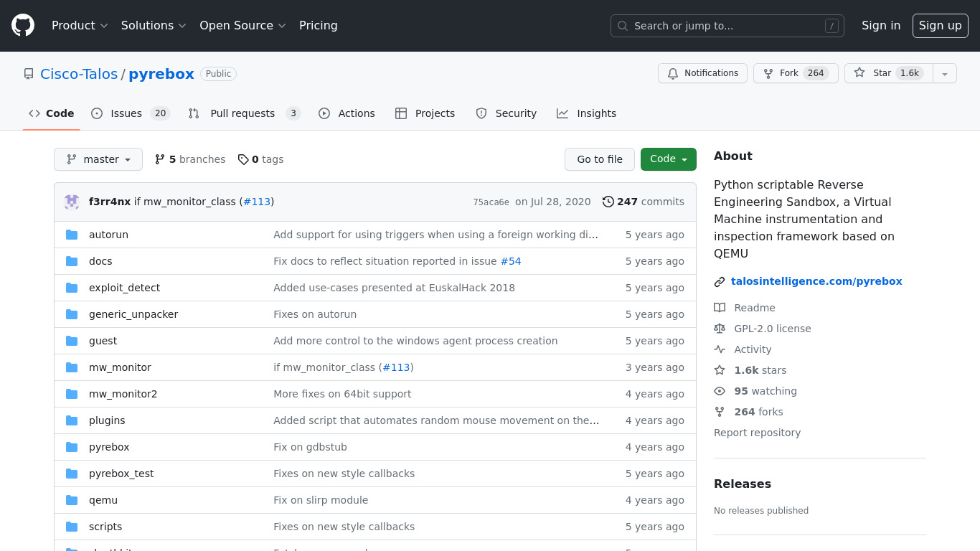Expand the green Code dropdown button
Image resolution: width=980 pixels, height=551 pixels.
(x=669, y=159)
